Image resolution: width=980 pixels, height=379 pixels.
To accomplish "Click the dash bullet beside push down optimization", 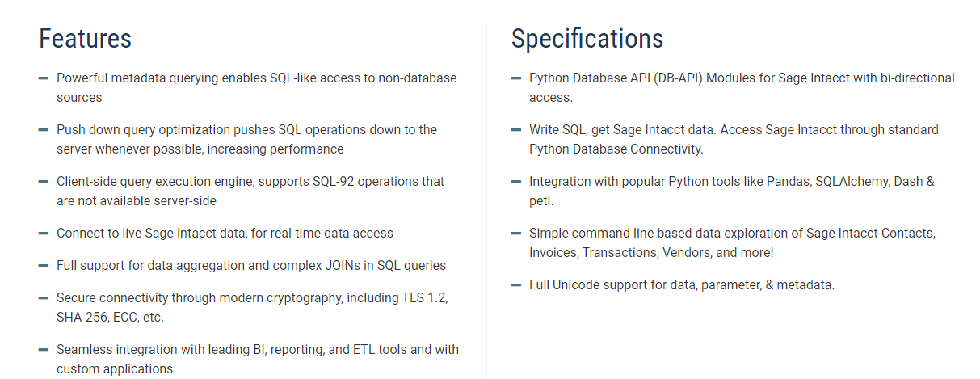I will coord(44,130).
